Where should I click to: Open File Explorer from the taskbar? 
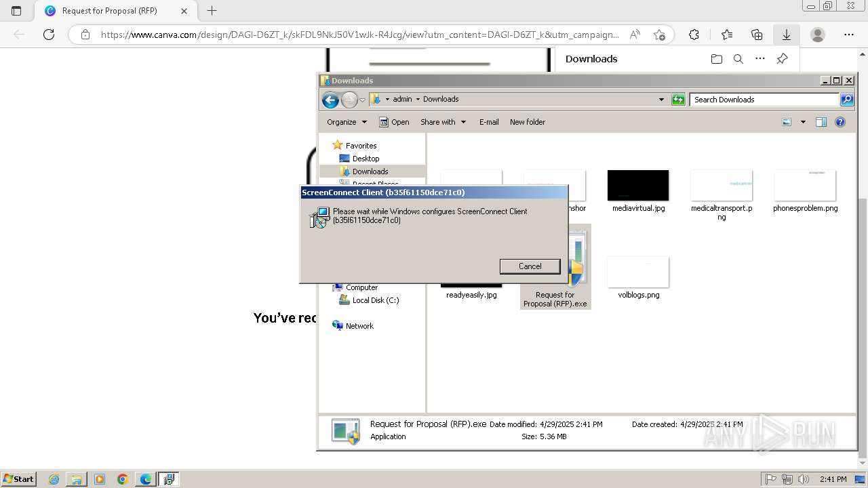coord(77,479)
